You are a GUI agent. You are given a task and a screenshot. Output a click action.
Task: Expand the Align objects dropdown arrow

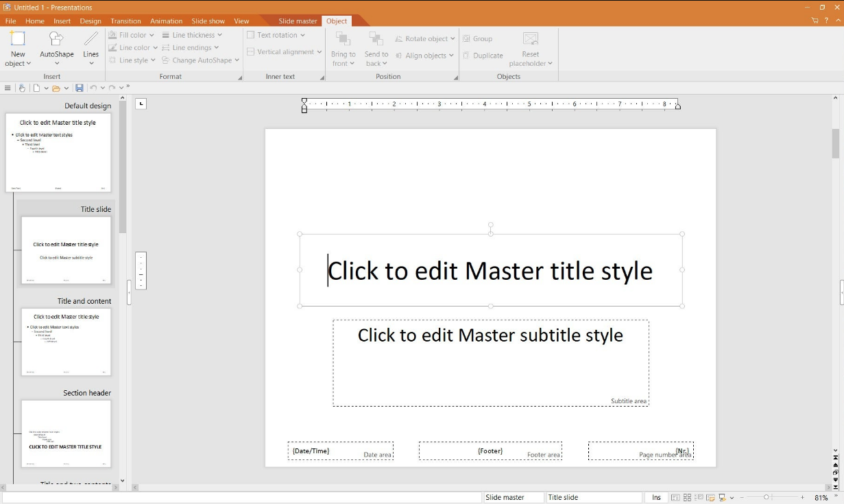[x=452, y=56]
